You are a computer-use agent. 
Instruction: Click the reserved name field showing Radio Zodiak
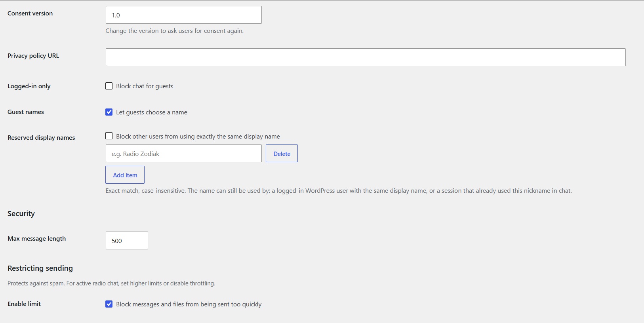183,154
